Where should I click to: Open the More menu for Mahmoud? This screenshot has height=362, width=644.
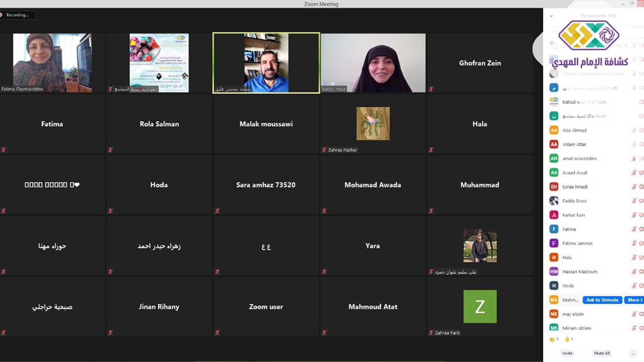click(634, 300)
